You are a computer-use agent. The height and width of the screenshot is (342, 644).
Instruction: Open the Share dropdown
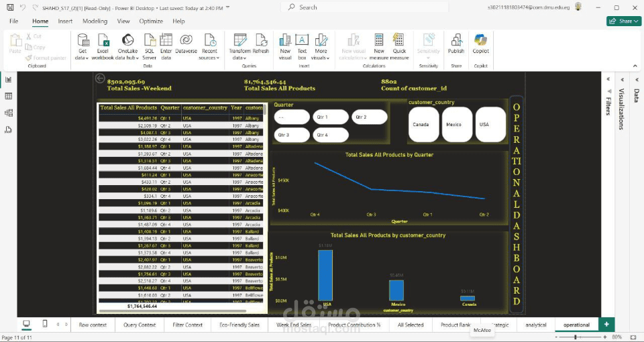tap(624, 21)
